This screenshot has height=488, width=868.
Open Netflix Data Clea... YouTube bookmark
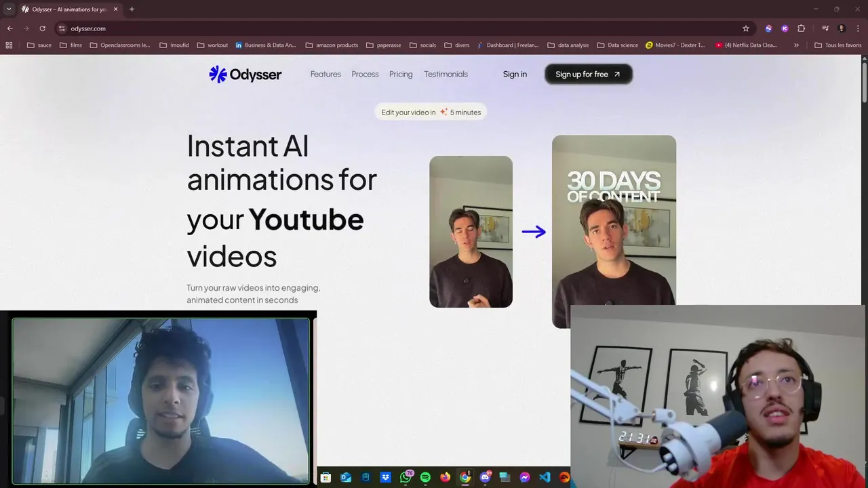(746, 45)
